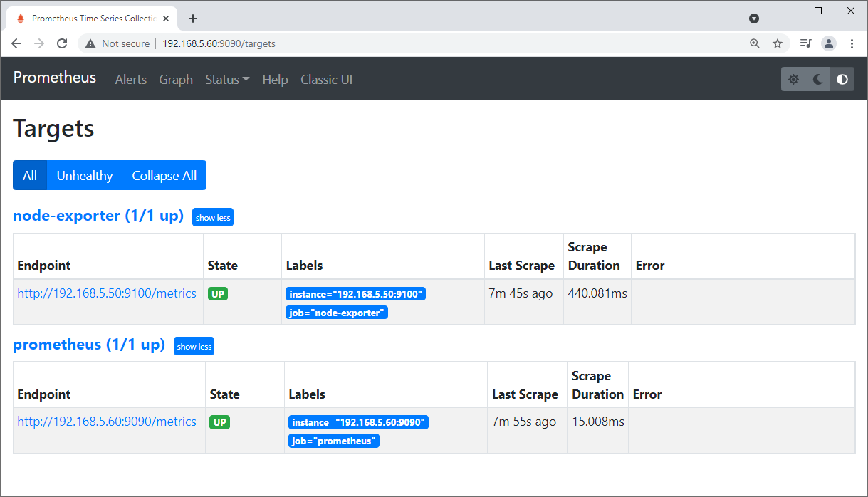
Task: Click the Targets page heading
Action: 53,129
